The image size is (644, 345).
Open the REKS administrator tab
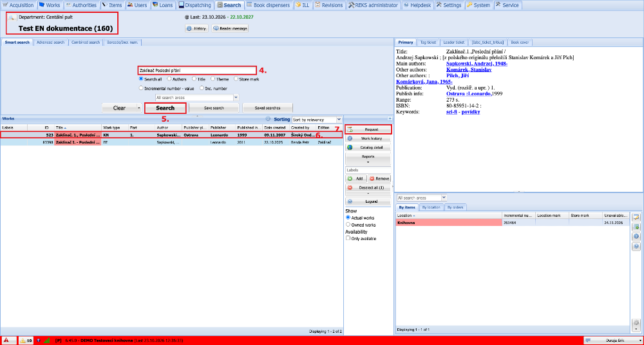tap(372, 5)
